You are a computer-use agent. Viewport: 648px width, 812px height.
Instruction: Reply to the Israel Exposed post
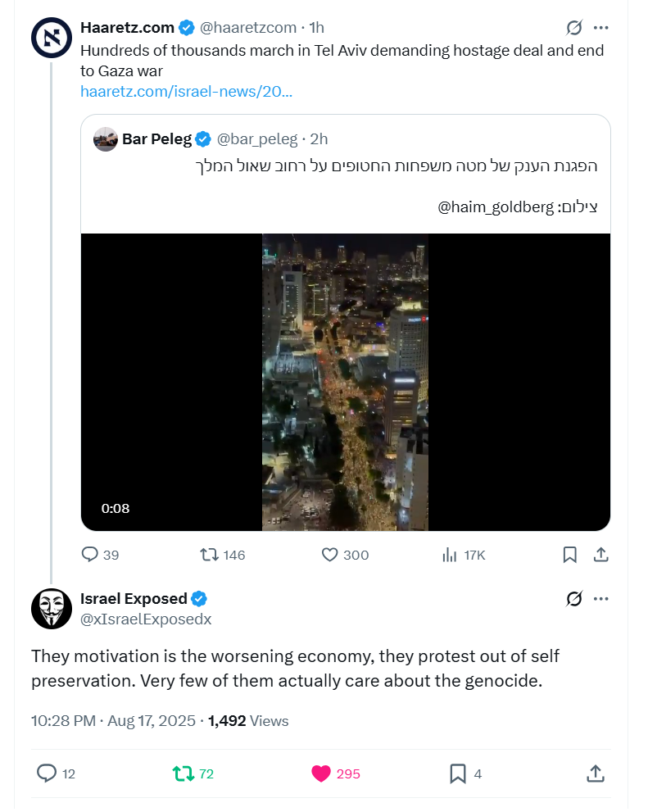point(48,773)
